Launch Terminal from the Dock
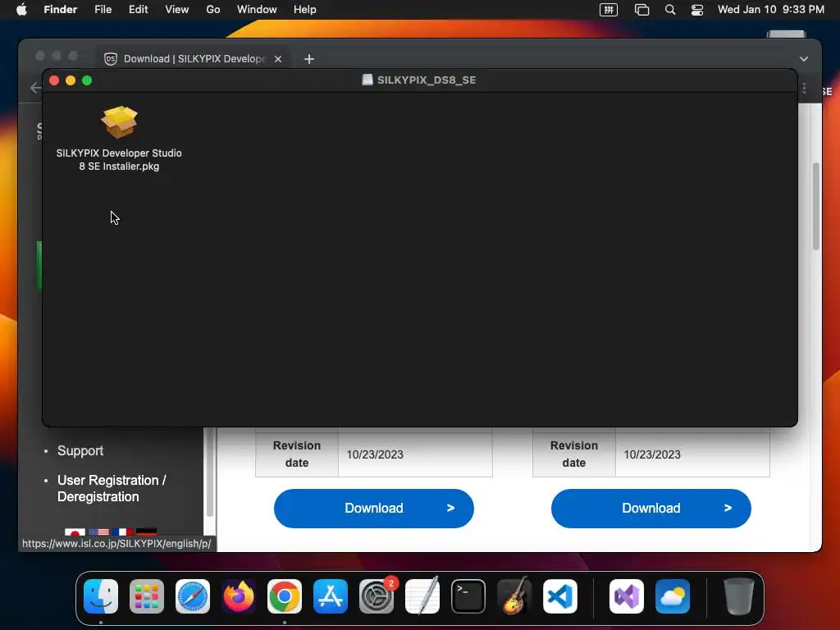 (x=468, y=596)
